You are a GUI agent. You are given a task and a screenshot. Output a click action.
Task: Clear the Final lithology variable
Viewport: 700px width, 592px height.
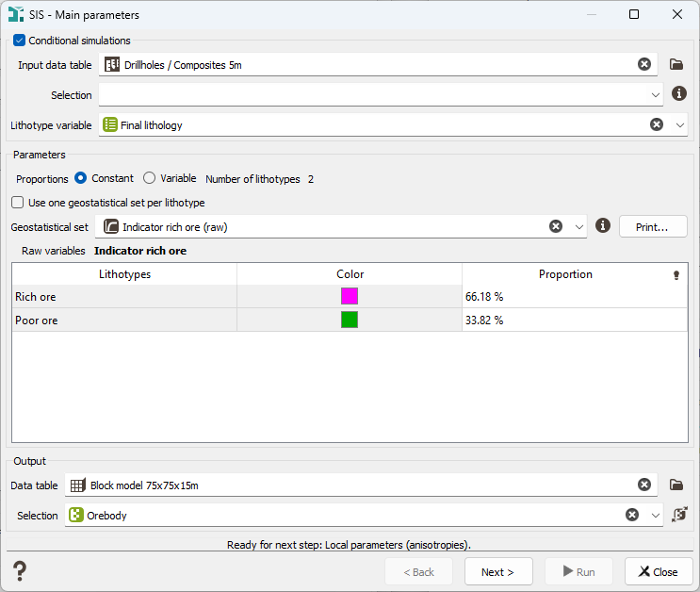tap(656, 124)
